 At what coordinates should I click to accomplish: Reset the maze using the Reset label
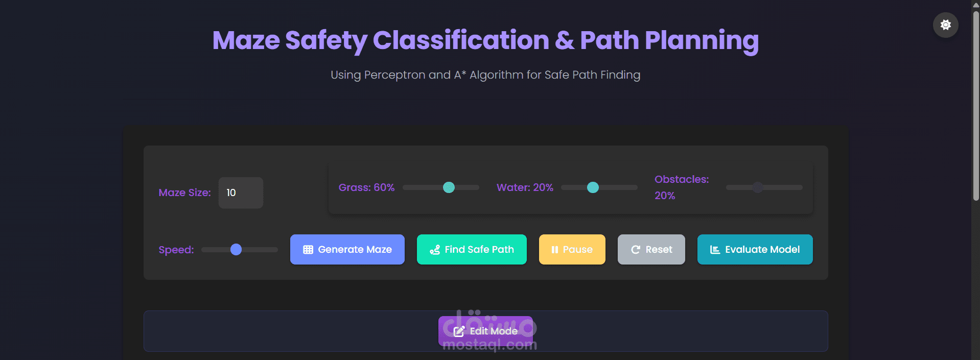[659, 250]
